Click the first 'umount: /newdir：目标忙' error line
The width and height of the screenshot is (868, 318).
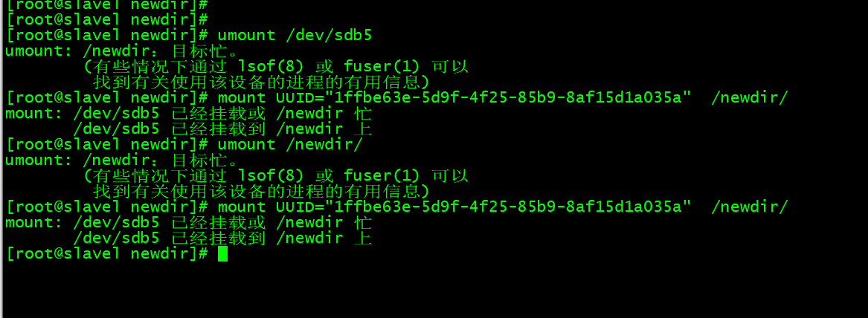point(123,51)
